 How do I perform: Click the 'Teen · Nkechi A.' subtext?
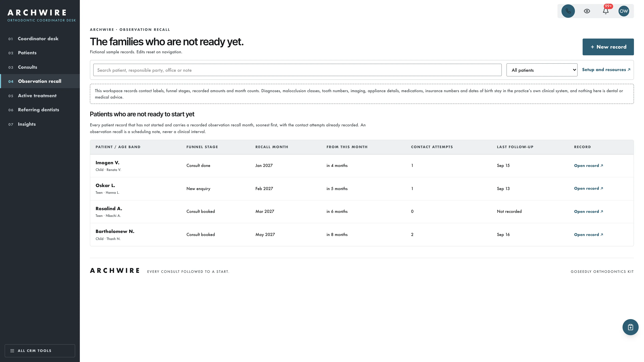(108, 216)
